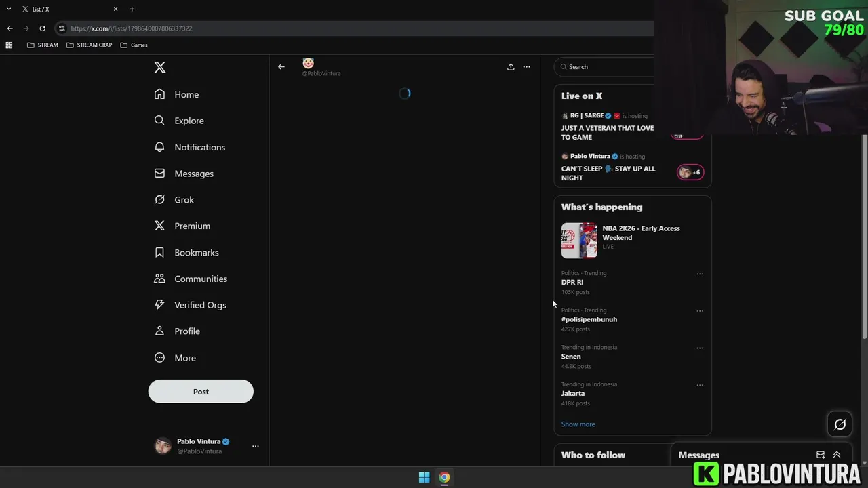Click the Search field
868x488 pixels.
tap(604, 67)
